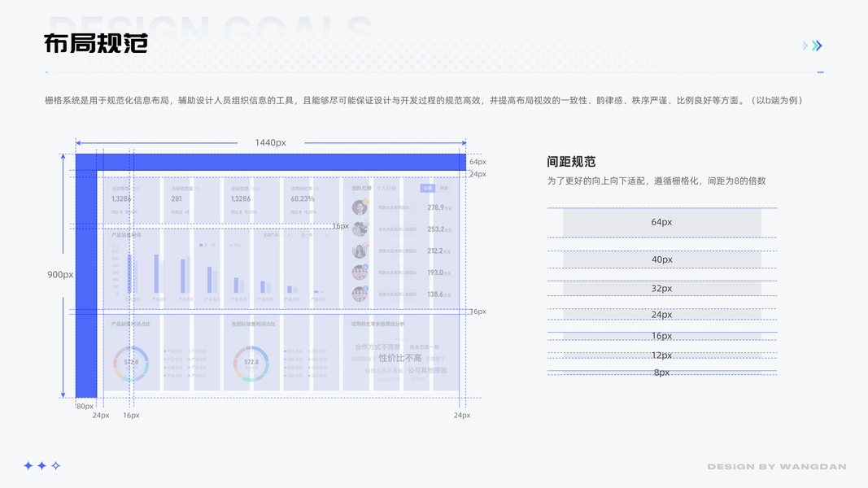Click the DESIGN BY WANGDAN footer text
The width and height of the screenshot is (868, 488).
pyautogui.click(x=777, y=466)
